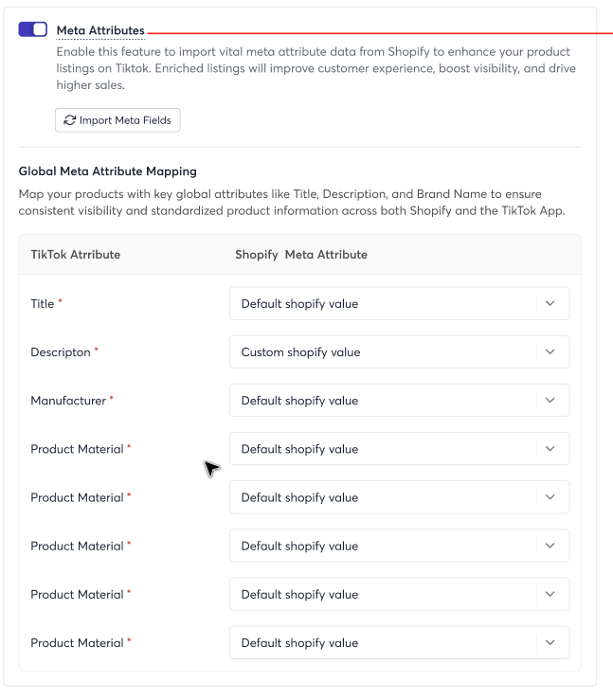This screenshot has height=700, width=613.
Task: Click the chevron in the second Product Material row
Action: tap(550, 497)
